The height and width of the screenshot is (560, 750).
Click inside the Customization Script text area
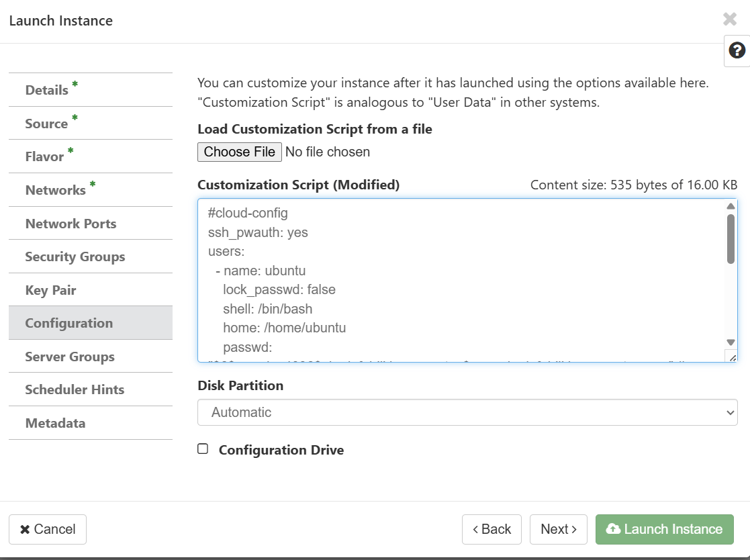click(457, 282)
